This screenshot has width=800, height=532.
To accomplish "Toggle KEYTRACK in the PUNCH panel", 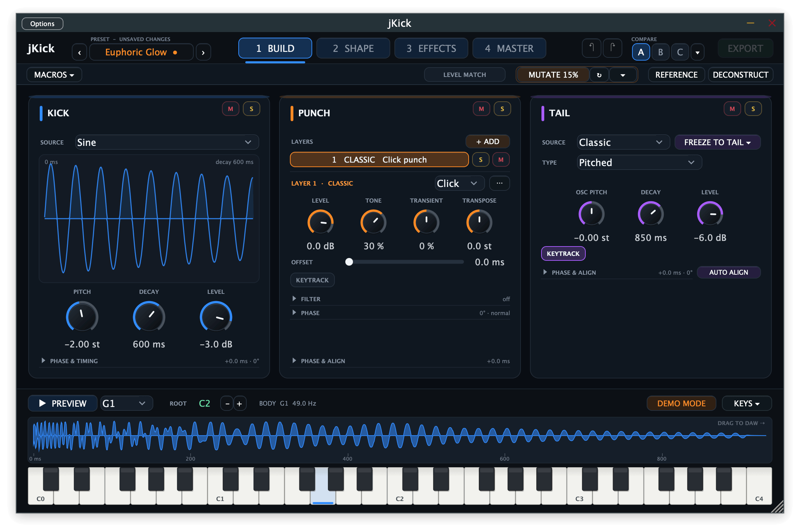I will (x=312, y=280).
